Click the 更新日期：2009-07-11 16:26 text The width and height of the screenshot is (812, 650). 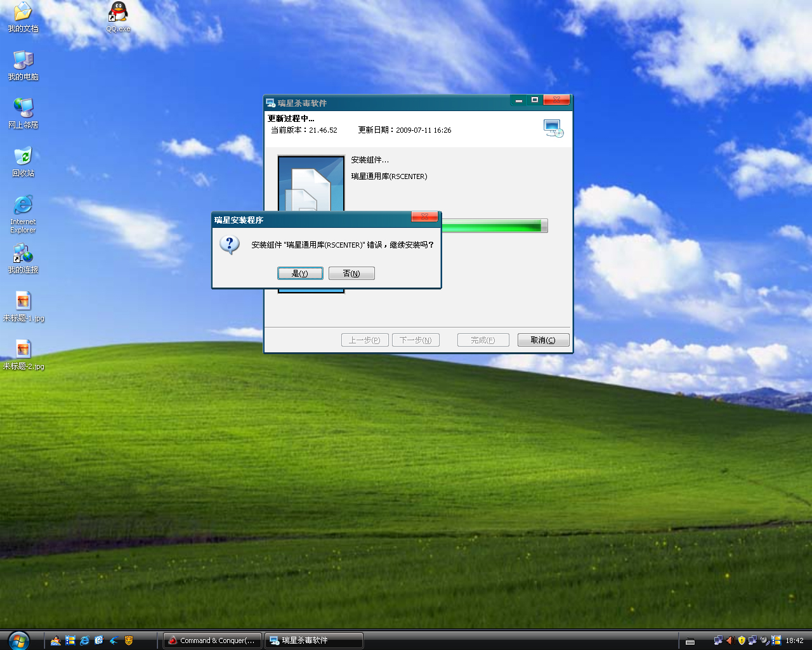pyautogui.click(x=405, y=130)
